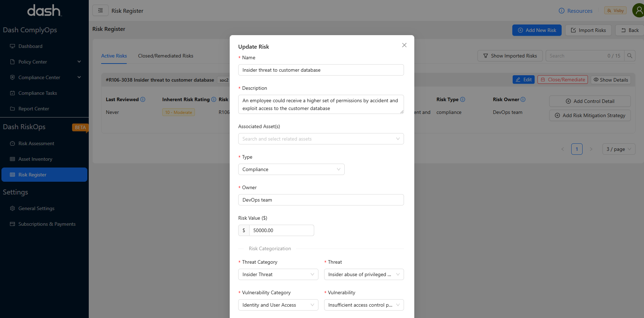Open the Threat Category dropdown
The height and width of the screenshot is (318, 644).
coord(278,274)
